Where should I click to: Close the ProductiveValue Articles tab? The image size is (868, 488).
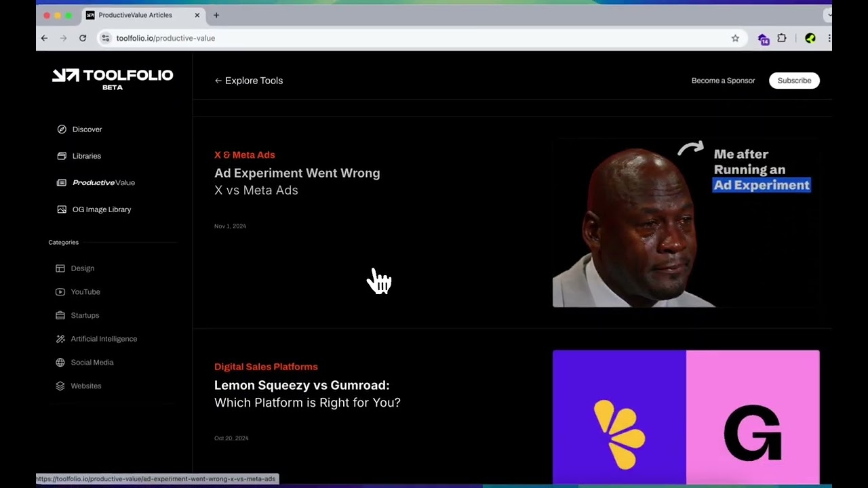197,15
